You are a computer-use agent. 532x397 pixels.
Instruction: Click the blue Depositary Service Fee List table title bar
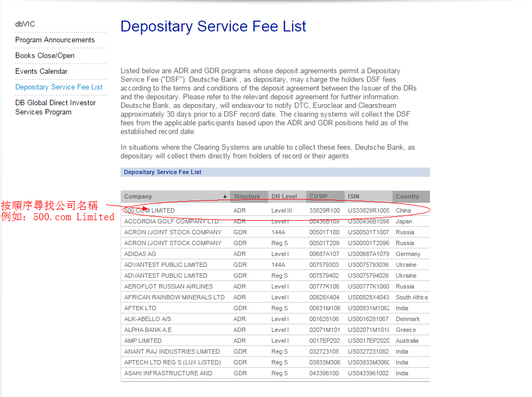pyautogui.click(x=275, y=172)
